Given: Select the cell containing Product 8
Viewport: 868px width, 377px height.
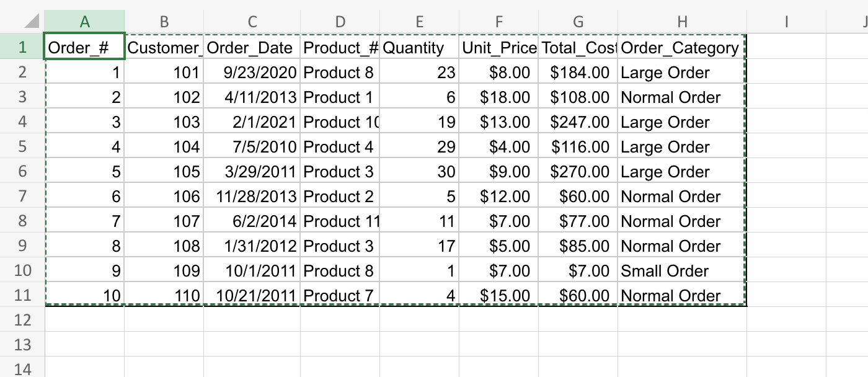Looking at the screenshot, I should tap(339, 72).
